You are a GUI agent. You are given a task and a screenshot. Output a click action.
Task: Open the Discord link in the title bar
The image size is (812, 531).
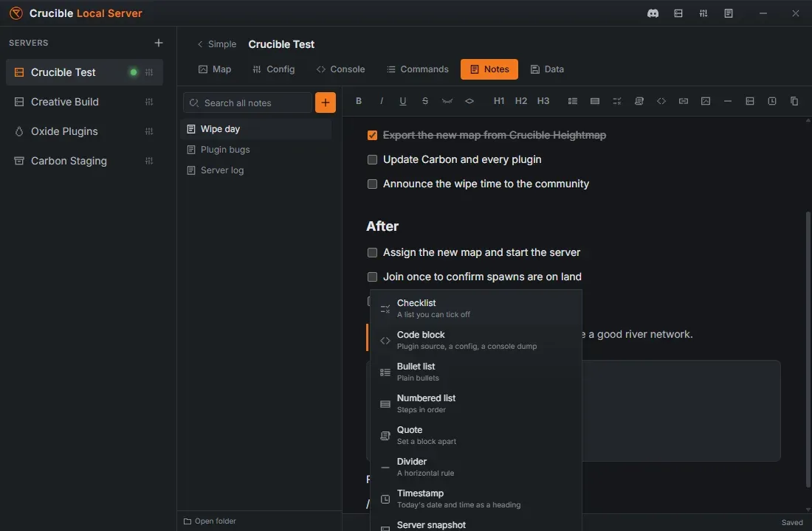coord(653,13)
